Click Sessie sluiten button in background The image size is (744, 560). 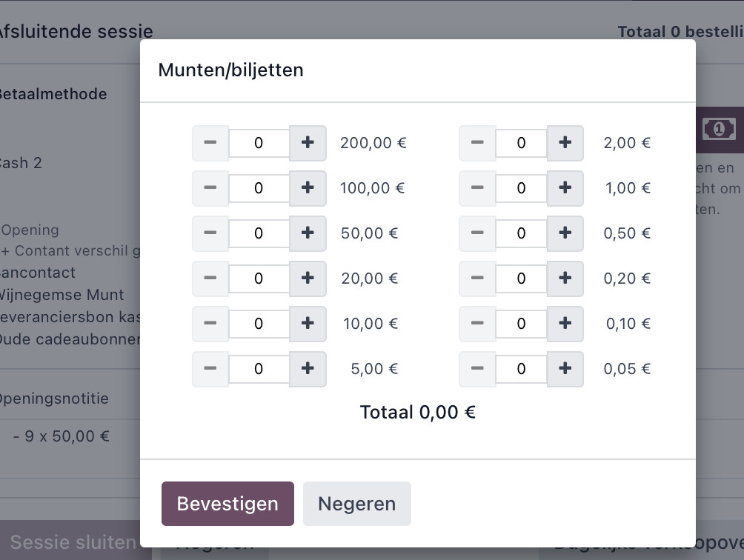tap(73, 542)
